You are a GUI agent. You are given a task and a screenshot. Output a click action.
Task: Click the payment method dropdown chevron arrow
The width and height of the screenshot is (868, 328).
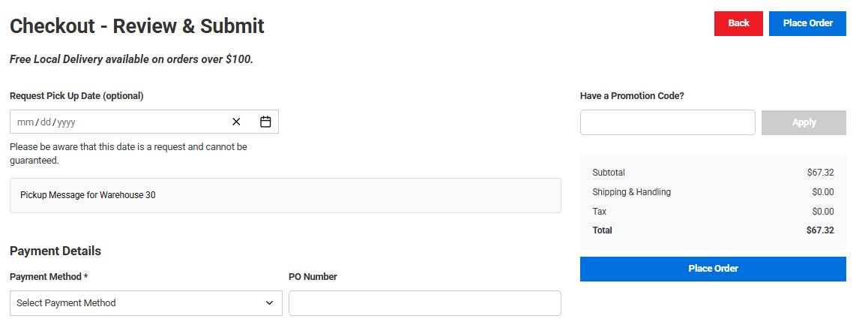(x=270, y=303)
